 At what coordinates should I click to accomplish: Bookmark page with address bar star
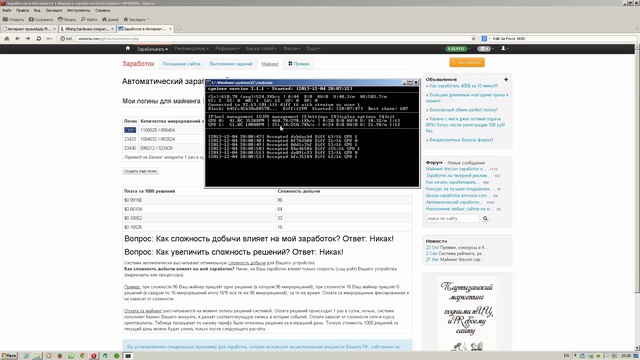pyautogui.click(x=473, y=38)
